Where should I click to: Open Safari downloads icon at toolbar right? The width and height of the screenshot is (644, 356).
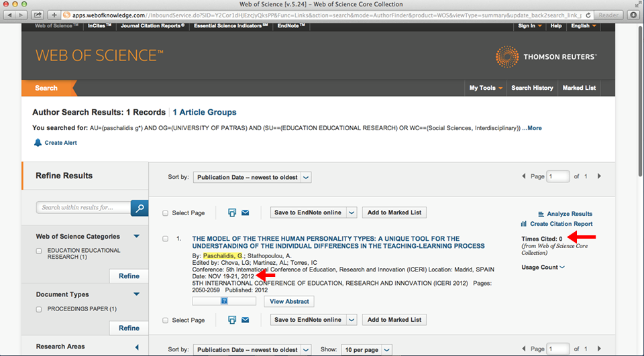coord(634,15)
